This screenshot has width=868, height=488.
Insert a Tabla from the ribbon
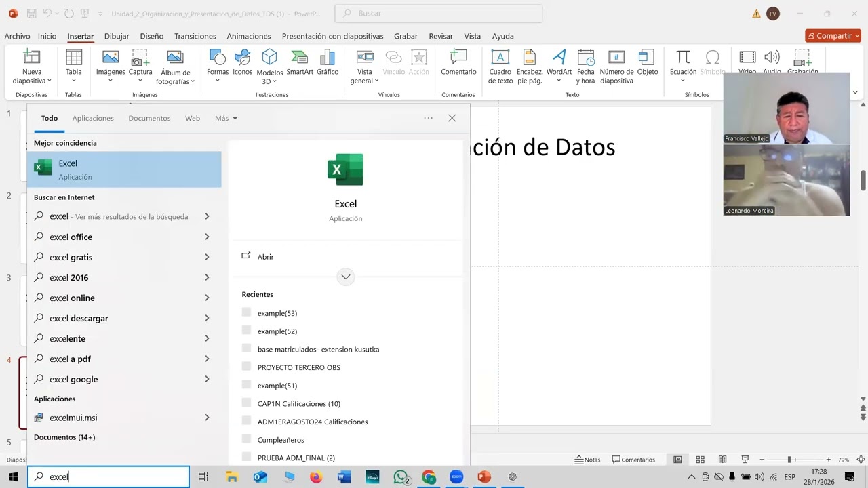[74, 66]
